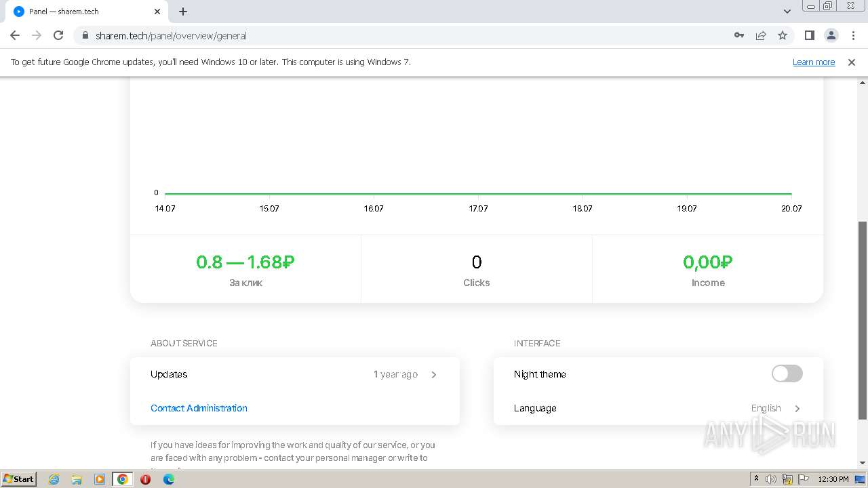The height and width of the screenshot is (488, 868).
Task: Select the 14.07 date on chart axis
Action: (x=165, y=209)
